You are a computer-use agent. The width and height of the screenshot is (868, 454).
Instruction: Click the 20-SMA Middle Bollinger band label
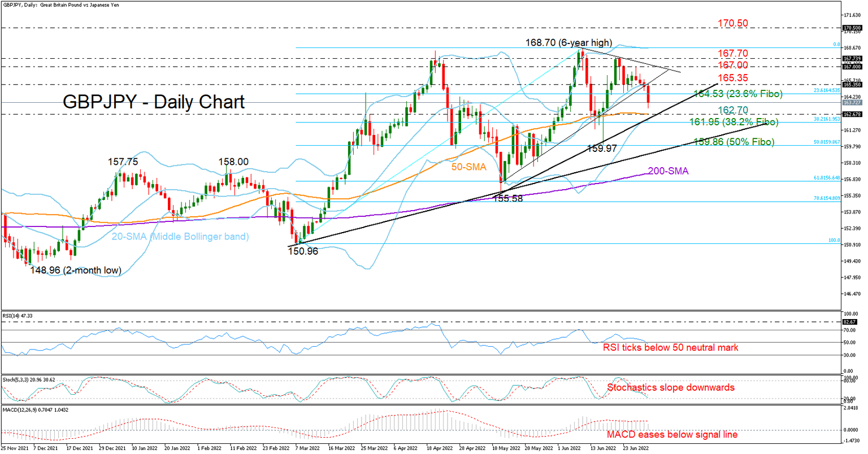[x=181, y=237]
